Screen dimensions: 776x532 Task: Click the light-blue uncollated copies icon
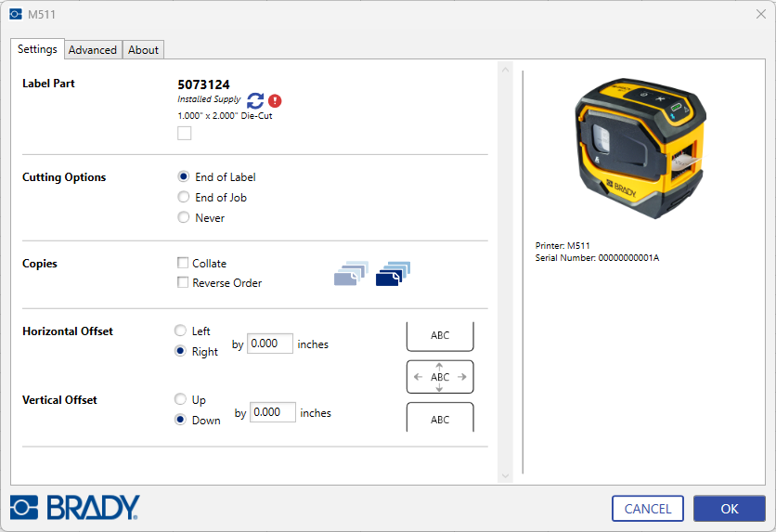point(351,273)
